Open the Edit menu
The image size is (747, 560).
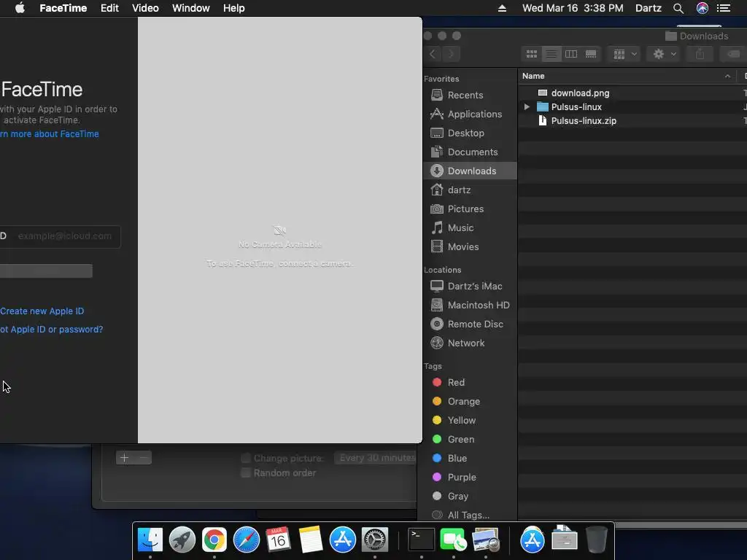pos(109,8)
